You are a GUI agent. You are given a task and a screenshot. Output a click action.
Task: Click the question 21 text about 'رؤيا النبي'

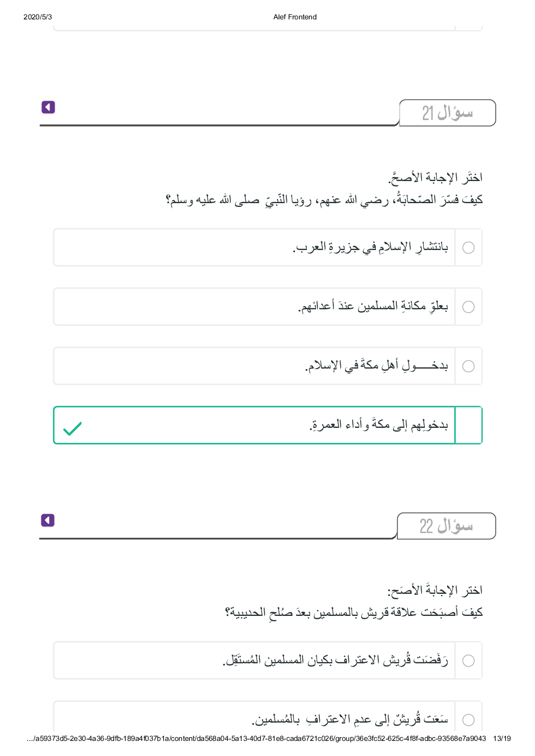click(324, 200)
